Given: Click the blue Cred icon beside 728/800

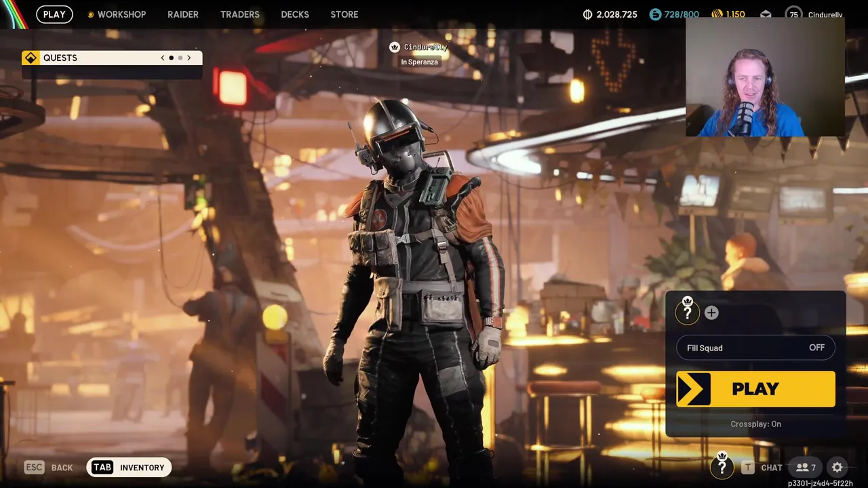Looking at the screenshot, I should [655, 14].
